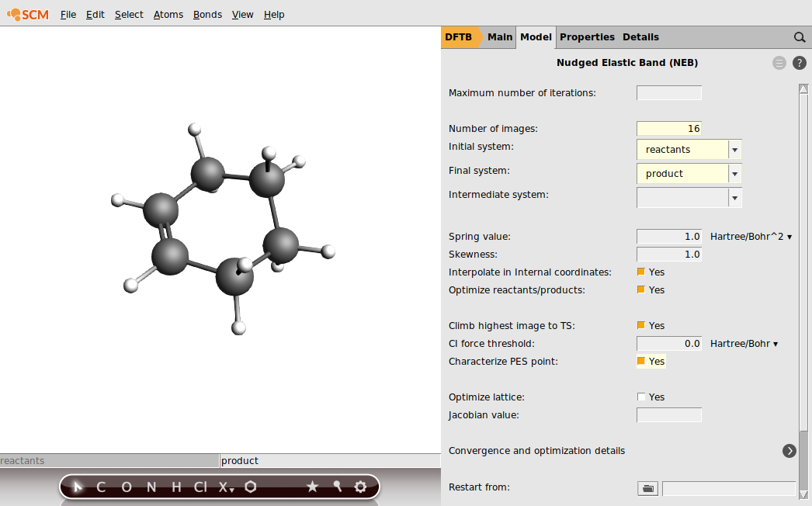Open the View menu

pos(243,15)
